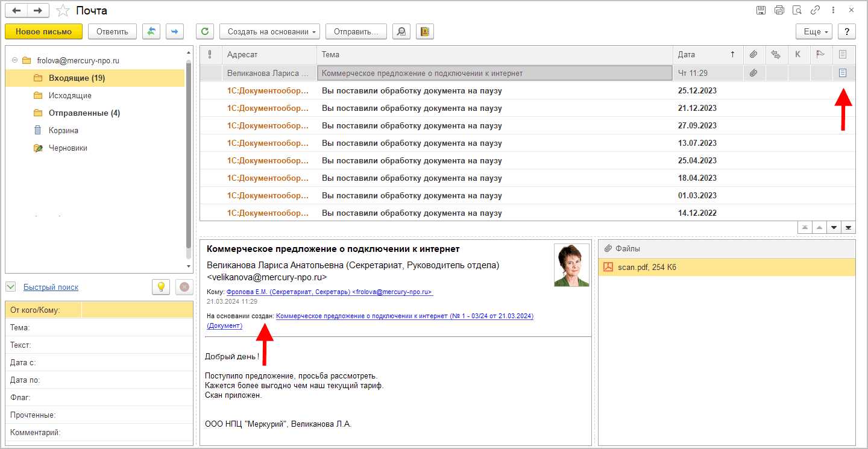868x449 pixels.
Task: Collapse the frolova@mercury-npo.ru account tree
Action: (x=14, y=61)
